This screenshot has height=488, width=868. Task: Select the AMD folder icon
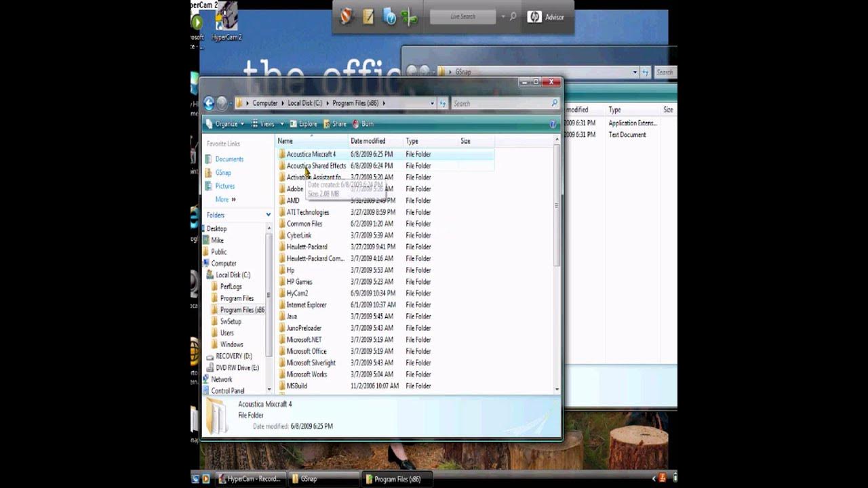pyautogui.click(x=282, y=201)
